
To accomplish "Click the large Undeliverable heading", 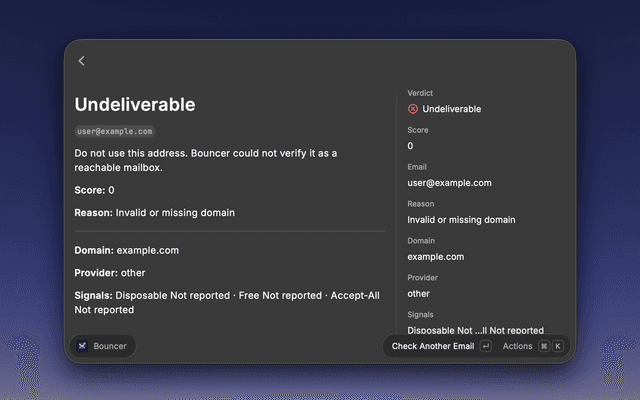I will tap(135, 104).
